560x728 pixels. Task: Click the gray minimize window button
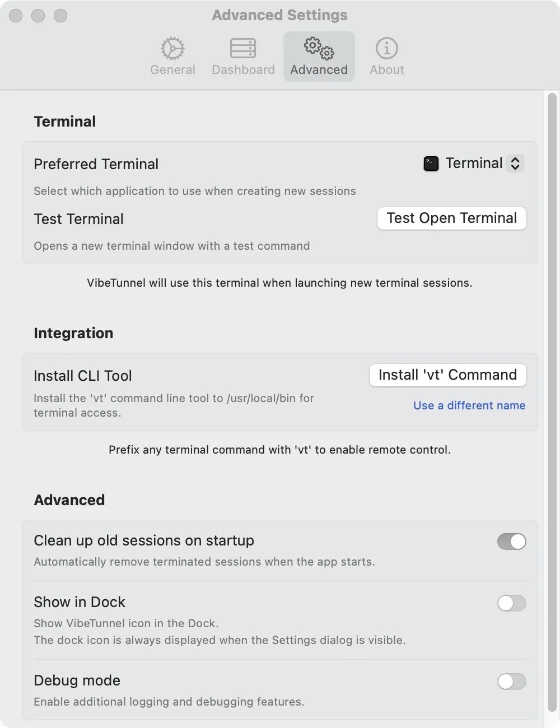coord(38,16)
